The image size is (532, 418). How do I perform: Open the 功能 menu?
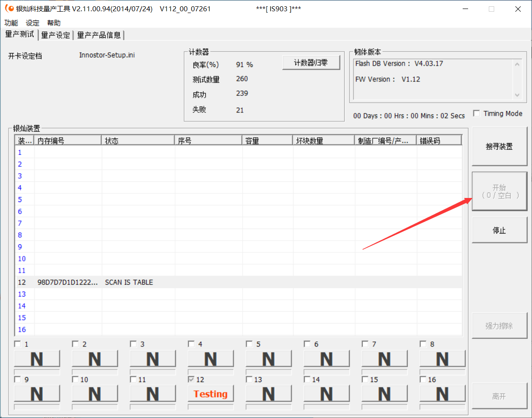tap(11, 23)
